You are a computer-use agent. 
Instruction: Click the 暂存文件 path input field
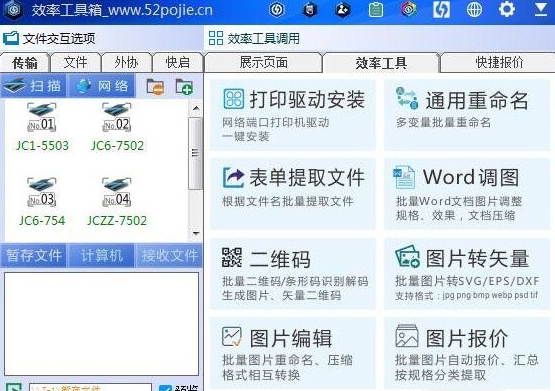(90, 387)
